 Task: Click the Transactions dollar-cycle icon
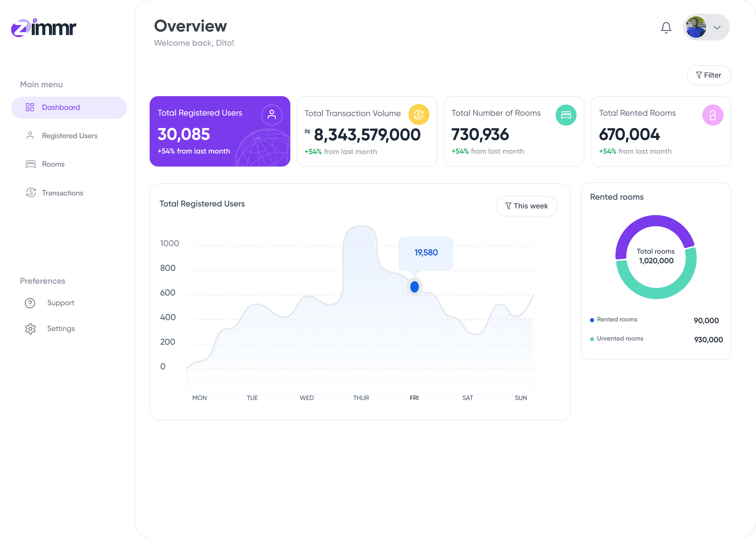(x=31, y=193)
